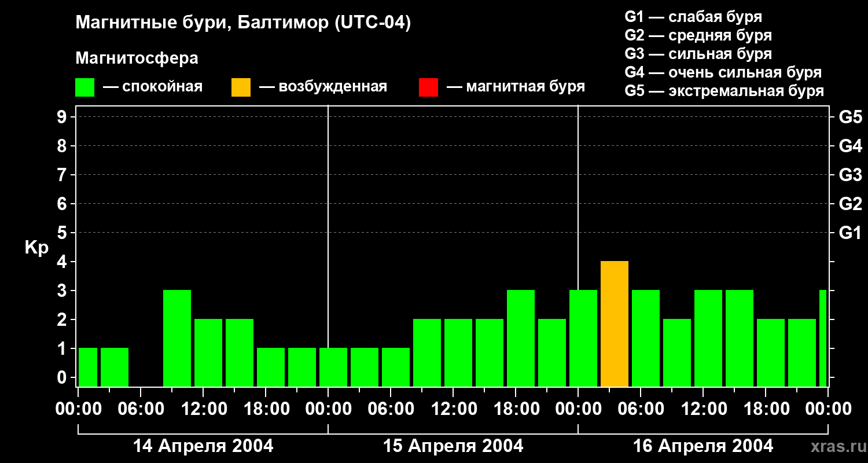
Task: Click the '— спокойная' legend label
Action: point(153,87)
